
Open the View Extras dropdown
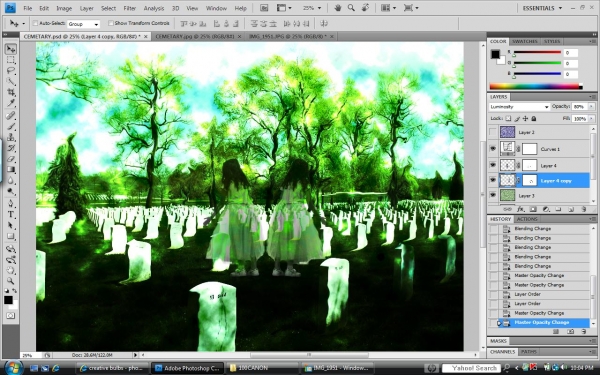coord(284,8)
